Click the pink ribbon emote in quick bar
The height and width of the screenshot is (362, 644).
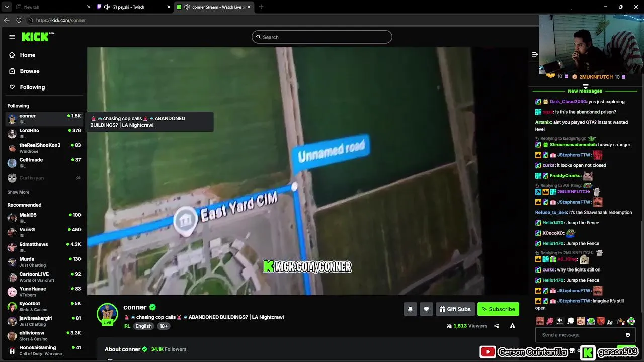click(x=550, y=321)
